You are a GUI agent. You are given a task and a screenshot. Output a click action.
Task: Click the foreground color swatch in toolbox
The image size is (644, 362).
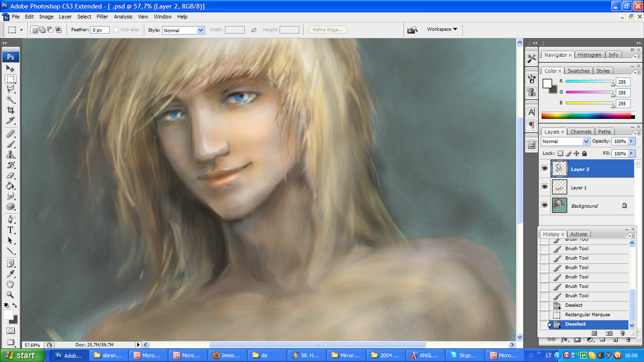(8, 315)
